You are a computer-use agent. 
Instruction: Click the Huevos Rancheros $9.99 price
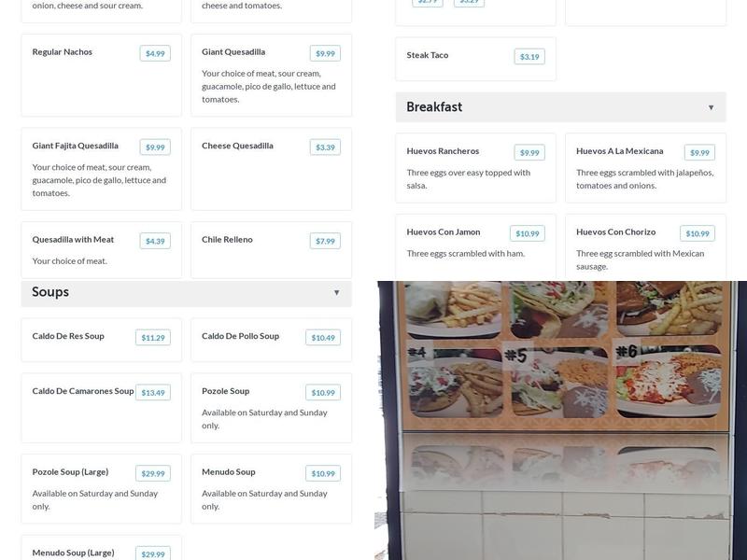tap(529, 152)
